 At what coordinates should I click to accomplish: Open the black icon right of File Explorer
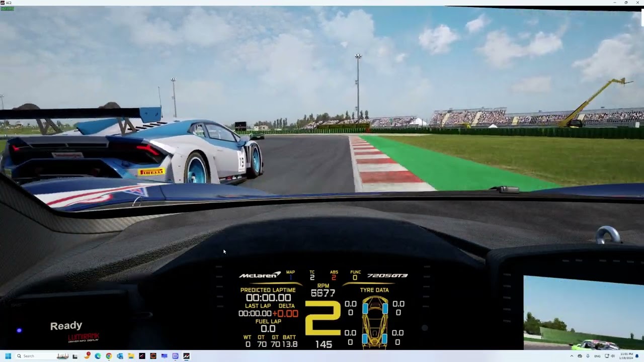coord(142,356)
